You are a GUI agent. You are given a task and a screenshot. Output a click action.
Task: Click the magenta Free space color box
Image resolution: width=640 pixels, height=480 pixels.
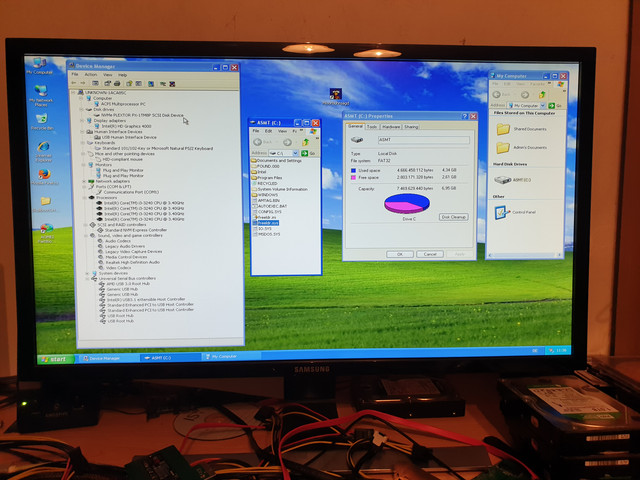[353, 178]
